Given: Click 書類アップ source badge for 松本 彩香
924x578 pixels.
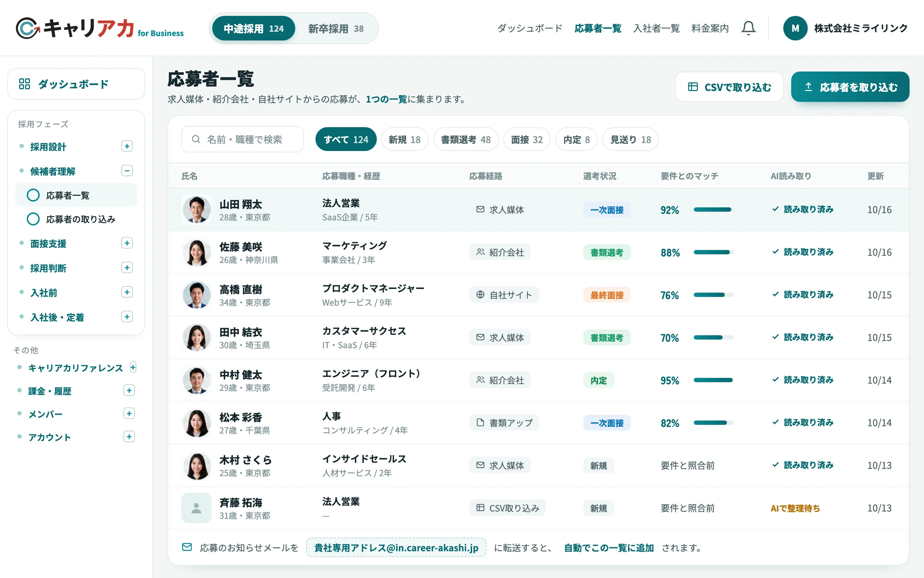Looking at the screenshot, I should click(504, 423).
